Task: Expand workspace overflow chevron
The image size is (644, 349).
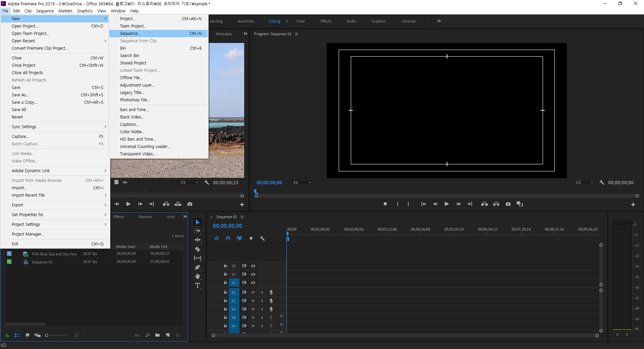Action: (x=439, y=21)
